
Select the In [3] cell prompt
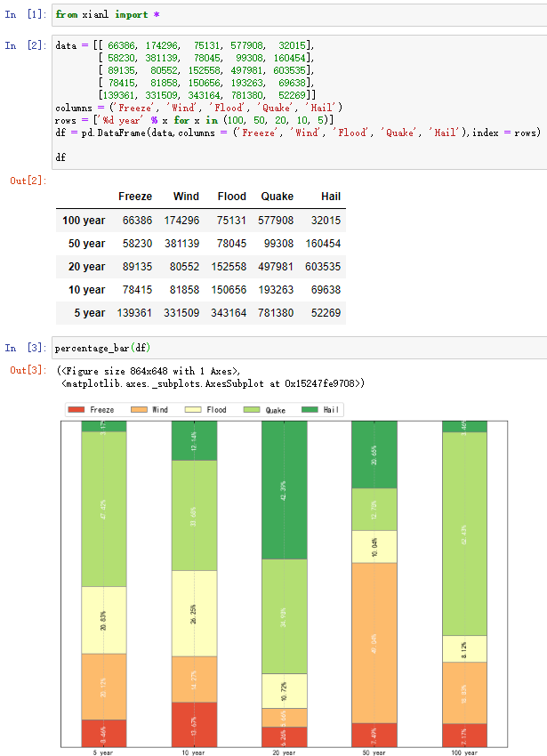pos(26,348)
